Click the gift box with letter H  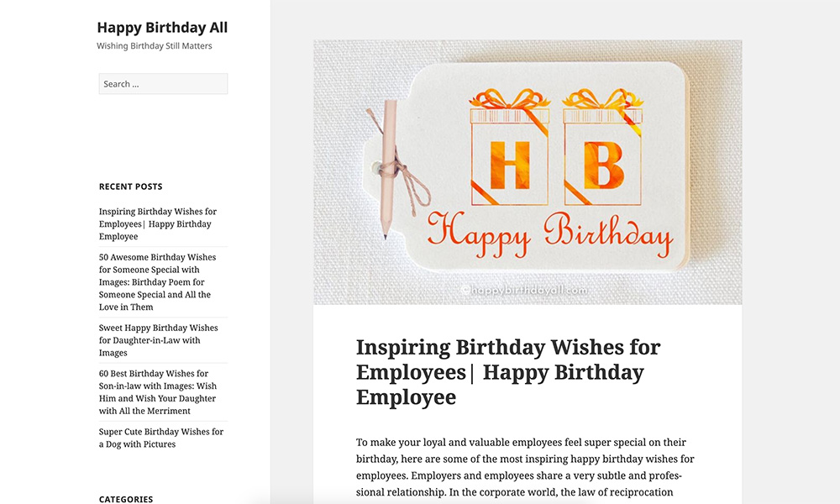510,157
